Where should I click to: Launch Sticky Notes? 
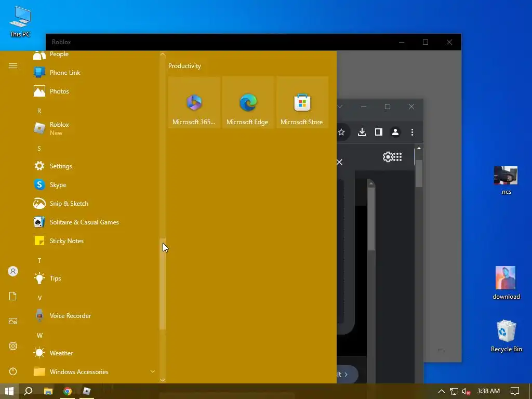coord(96,241)
